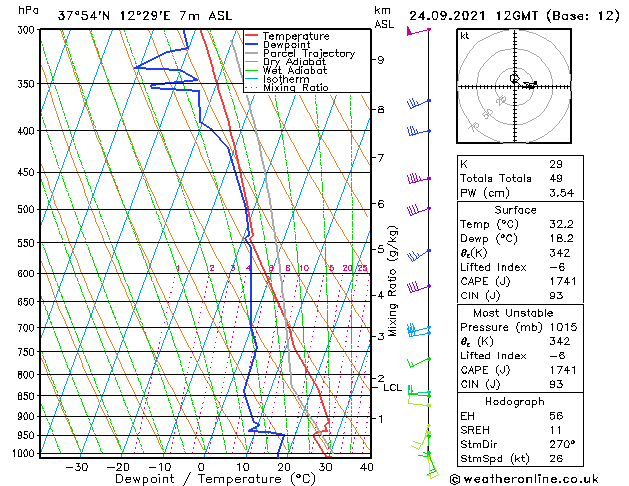Click the purple wind barb at 450 hPa
Screen dimensions: 629x486
click(419, 178)
